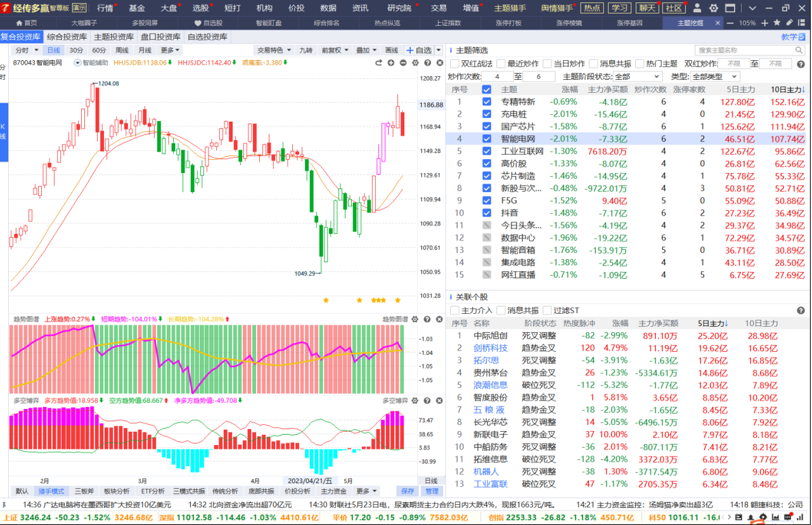Click the 管理 button
The width and height of the screenshot is (812, 525).
pyautogui.click(x=432, y=491)
